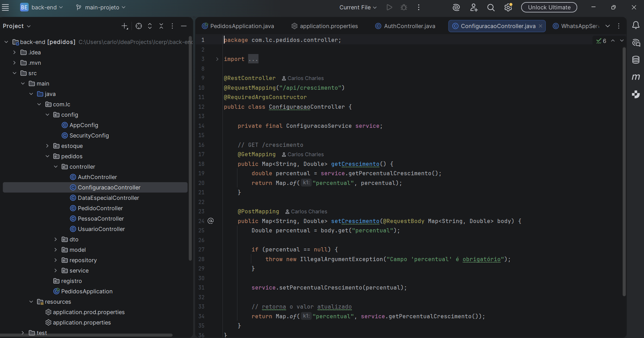Viewport: 644px width, 338px height.
Task: Click Project panel horizontal scrollbar
Action: coord(87,335)
